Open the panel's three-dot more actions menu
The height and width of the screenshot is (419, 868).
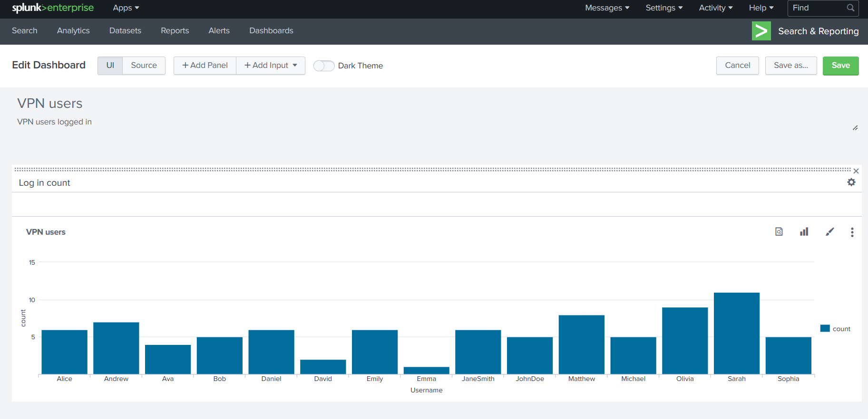[x=852, y=232]
